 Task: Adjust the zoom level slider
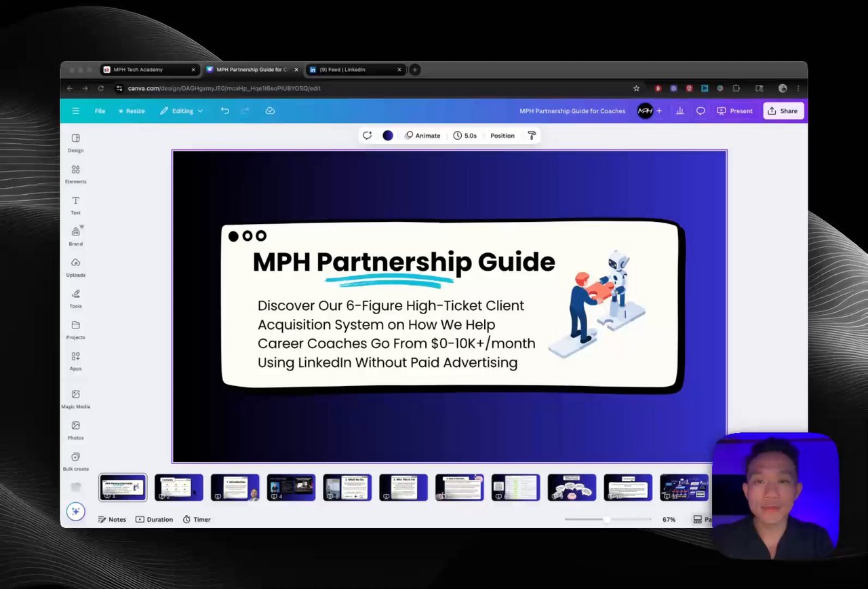[608, 519]
